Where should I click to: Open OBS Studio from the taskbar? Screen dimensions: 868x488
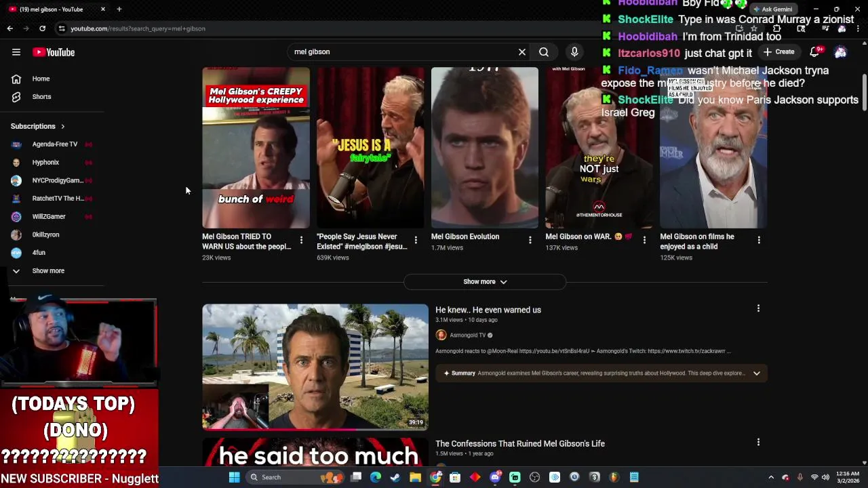coord(535,477)
